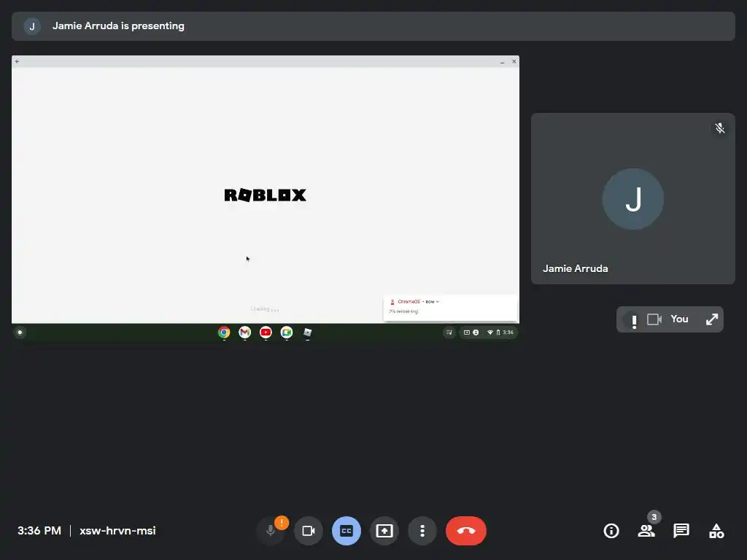Click the ChromeOS launcher circle button
Image resolution: width=747 pixels, height=560 pixels.
click(20, 332)
